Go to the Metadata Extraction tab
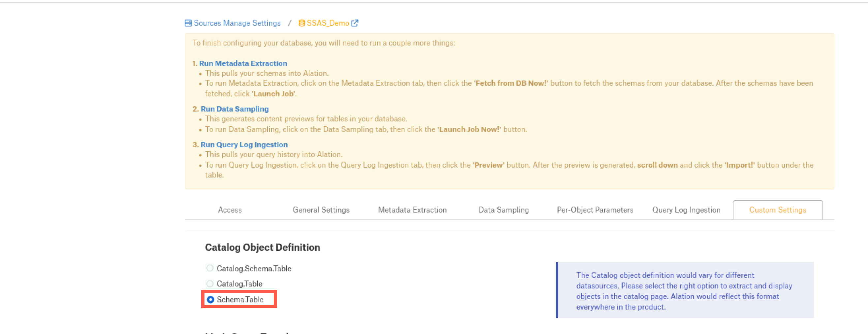Viewport: 868px width, 334px height. click(412, 210)
